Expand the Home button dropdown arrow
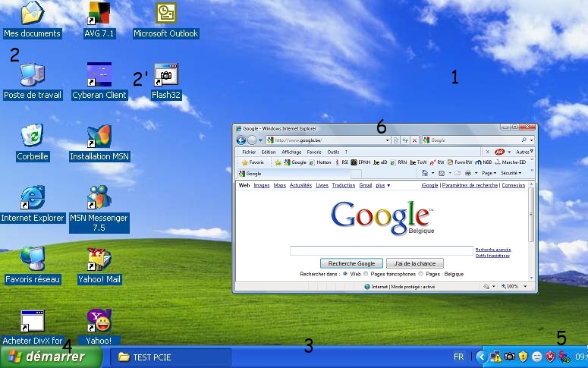 [x=432, y=173]
